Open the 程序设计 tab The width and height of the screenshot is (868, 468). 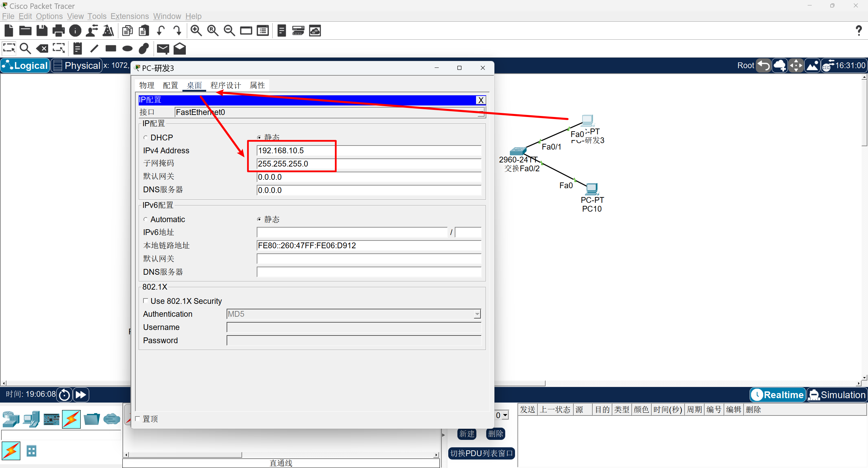[x=226, y=85]
